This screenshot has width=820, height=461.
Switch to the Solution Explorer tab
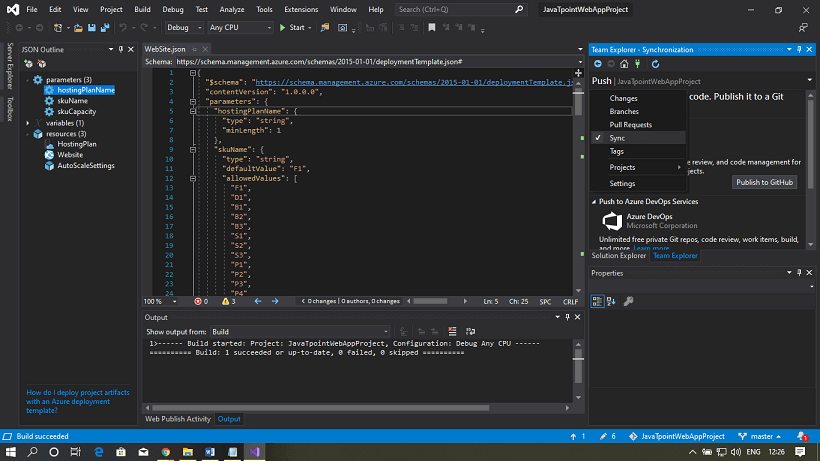point(619,256)
